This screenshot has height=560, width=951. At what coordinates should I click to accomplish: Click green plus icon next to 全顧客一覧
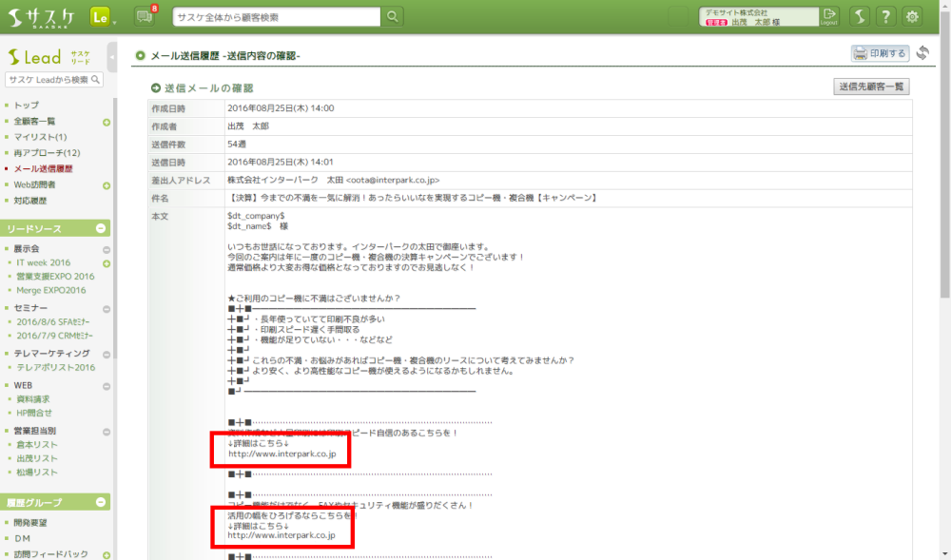point(107,122)
